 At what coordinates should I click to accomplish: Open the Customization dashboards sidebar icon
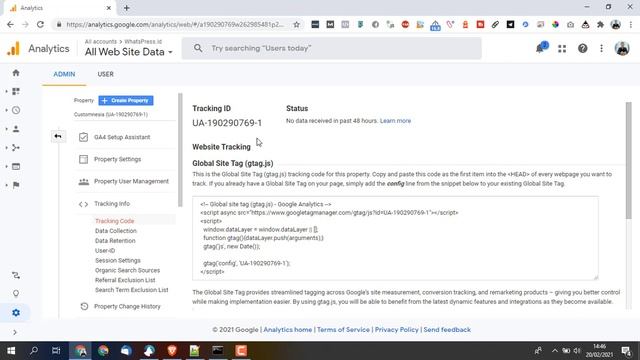point(16,91)
